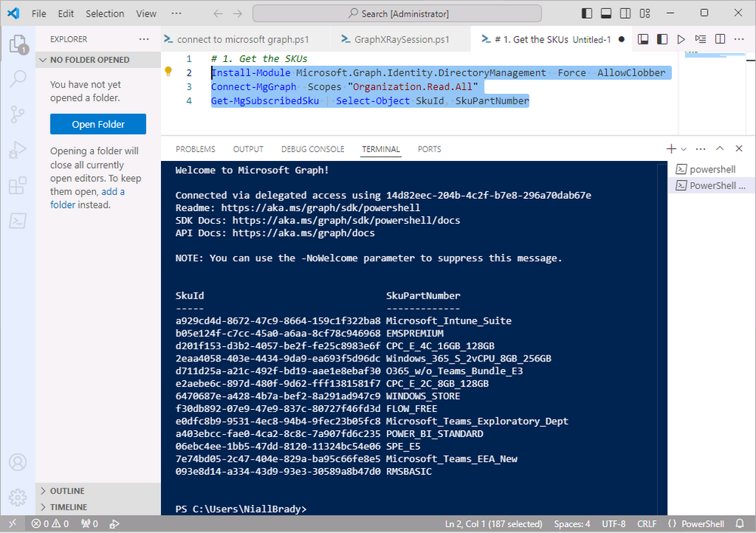This screenshot has height=533, width=756.
Task: Switch to the PROBLEMS panel tab
Action: click(x=195, y=149)
